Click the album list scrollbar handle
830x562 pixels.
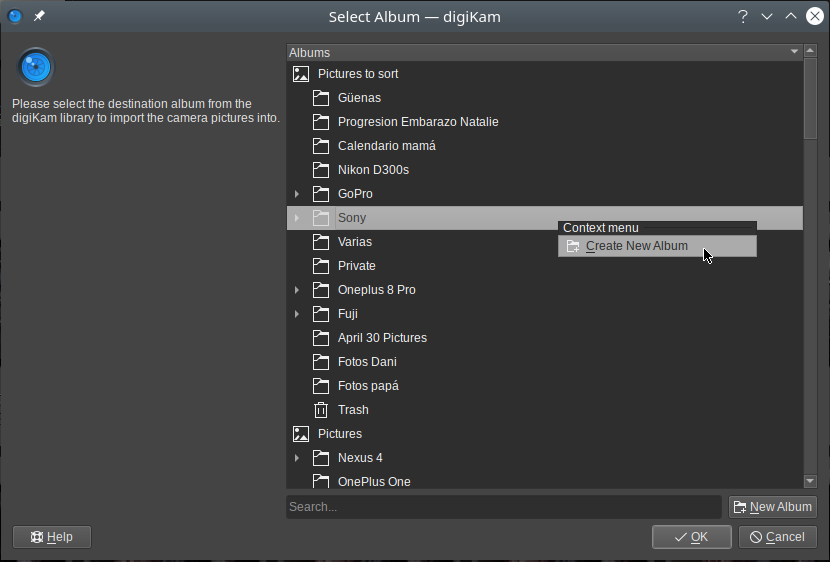[x=810, y=98]
